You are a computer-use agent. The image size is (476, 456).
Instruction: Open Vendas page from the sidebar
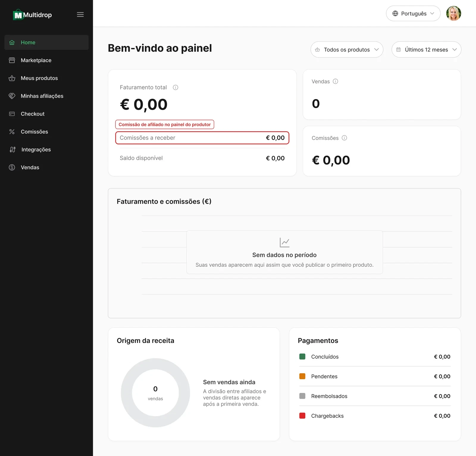pos(46,167)
